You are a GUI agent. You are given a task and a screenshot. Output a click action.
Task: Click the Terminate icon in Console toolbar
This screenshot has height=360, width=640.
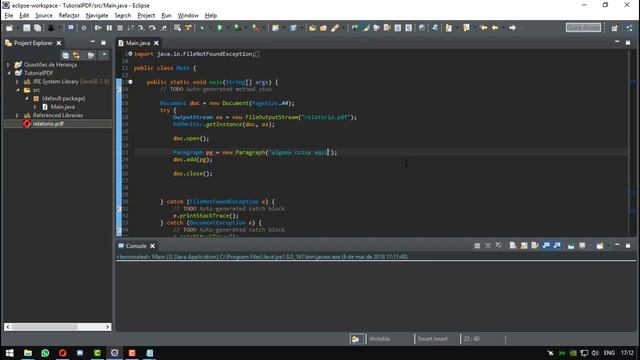[x=477, y=246]
